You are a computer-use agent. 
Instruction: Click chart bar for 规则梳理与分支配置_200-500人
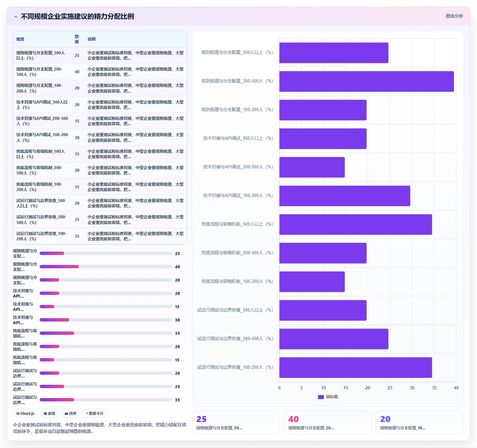366,81
